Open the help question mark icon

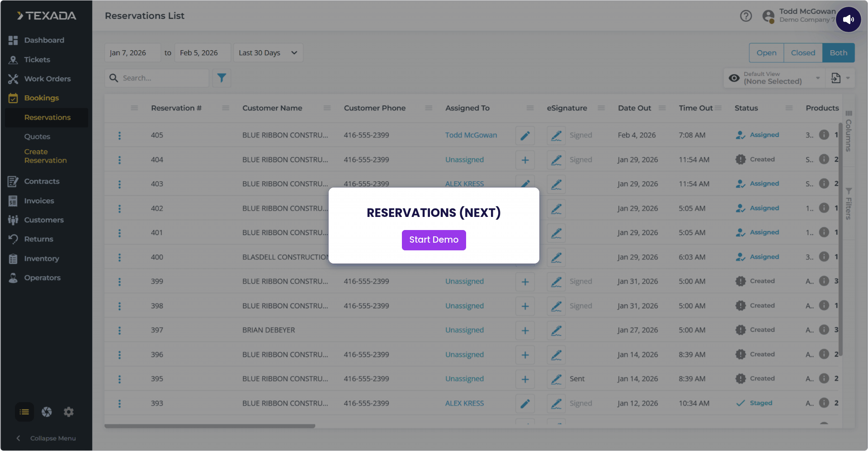click(746, 16)
